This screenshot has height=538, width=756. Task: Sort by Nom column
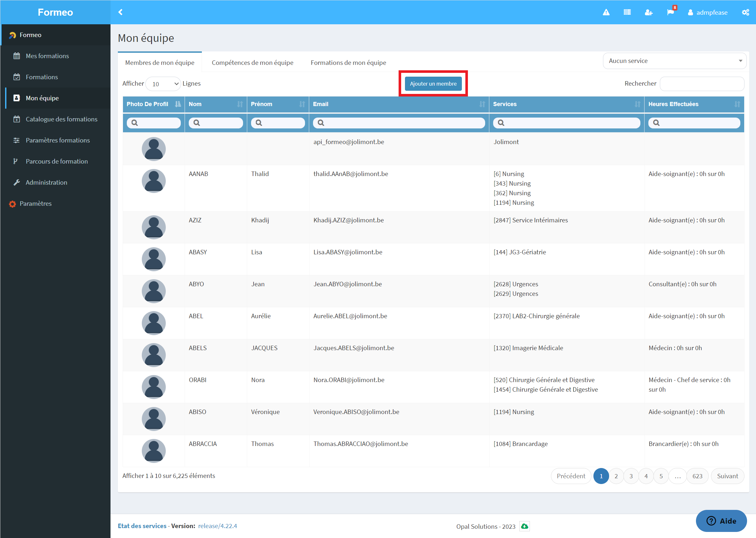coord(216,104)
